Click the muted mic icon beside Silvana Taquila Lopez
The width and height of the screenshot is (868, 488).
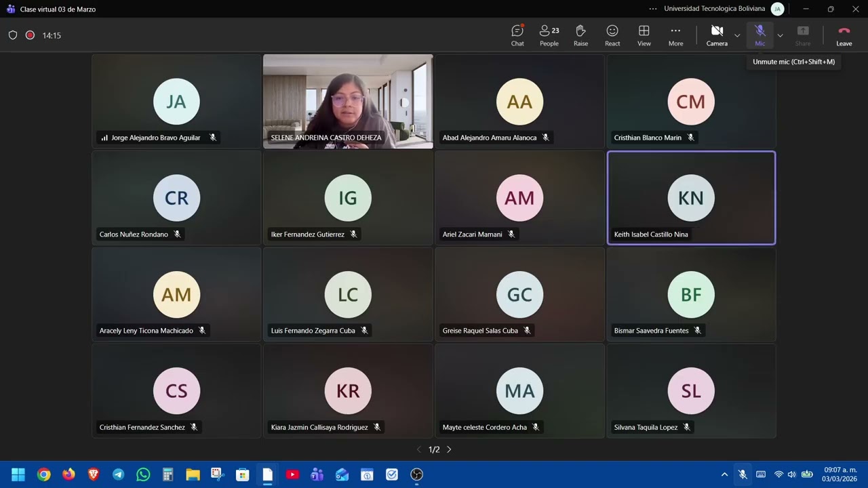point(687,427)
